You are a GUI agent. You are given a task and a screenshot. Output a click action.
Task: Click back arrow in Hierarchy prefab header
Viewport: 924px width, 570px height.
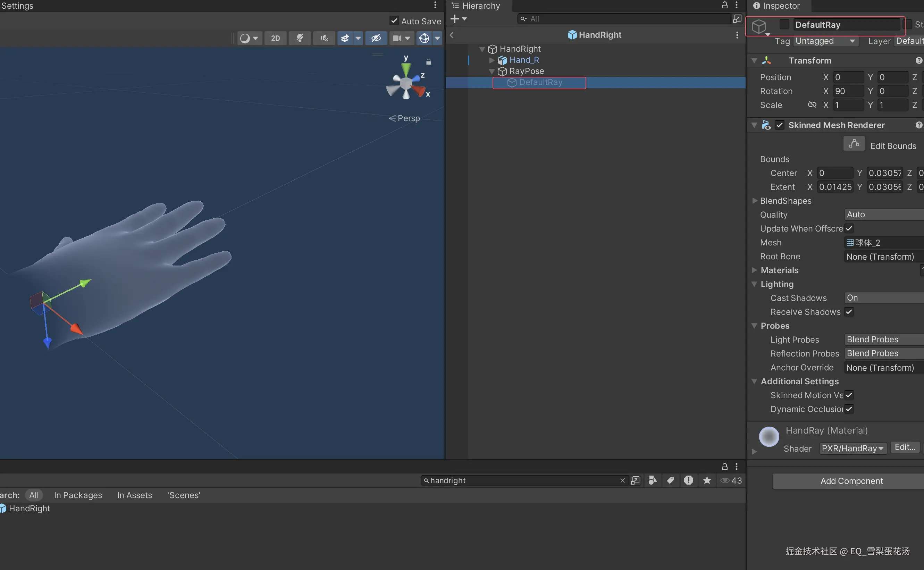tap(452, 35)
